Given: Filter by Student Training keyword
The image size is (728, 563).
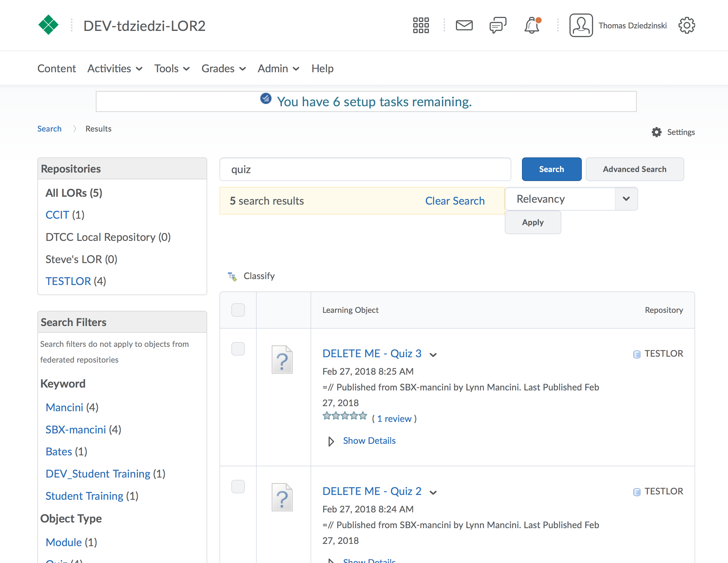Looking at the screenshot, I should (84, 496).
